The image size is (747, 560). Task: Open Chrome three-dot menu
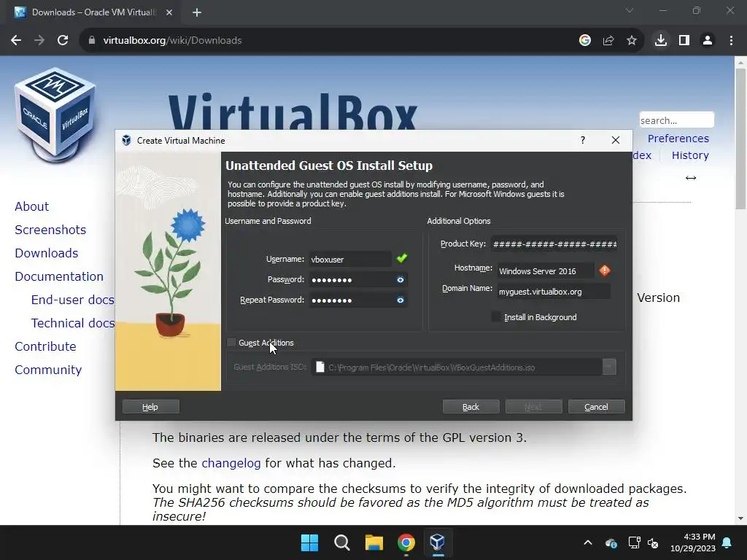coord(731,41)
